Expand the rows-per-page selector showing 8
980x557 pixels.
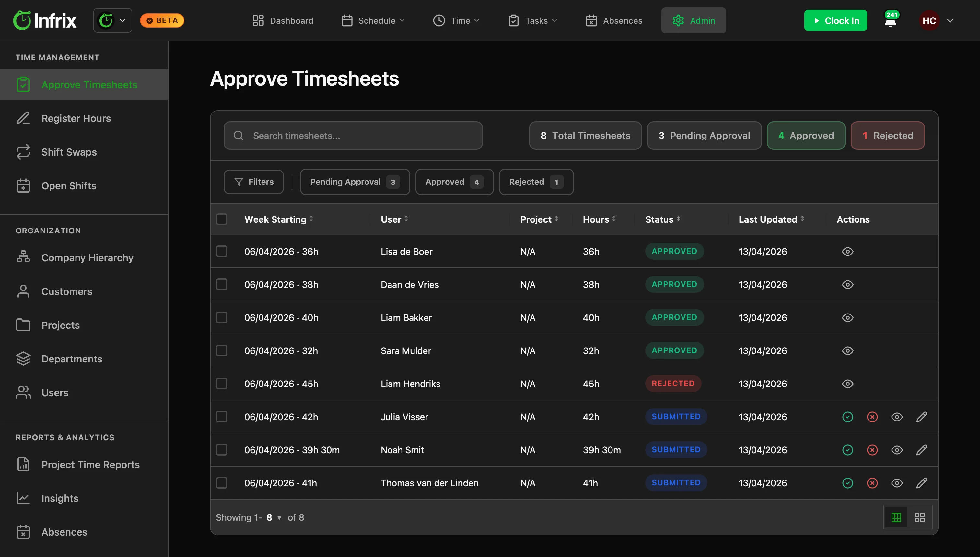(x=273, y=517)
